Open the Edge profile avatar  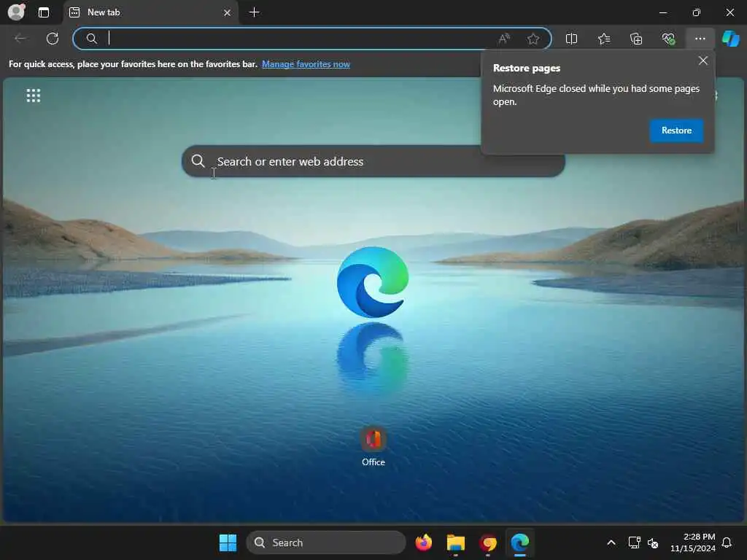[x=16, y=12]
